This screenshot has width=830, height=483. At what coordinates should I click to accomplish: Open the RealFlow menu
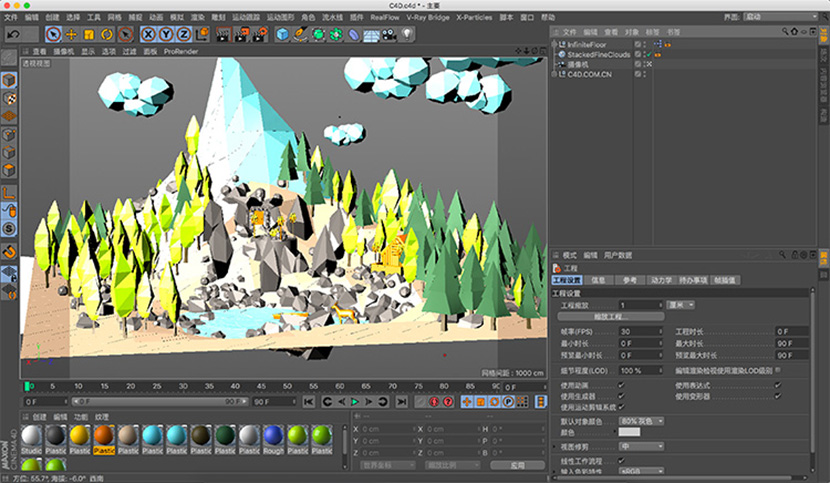point(385,17)
